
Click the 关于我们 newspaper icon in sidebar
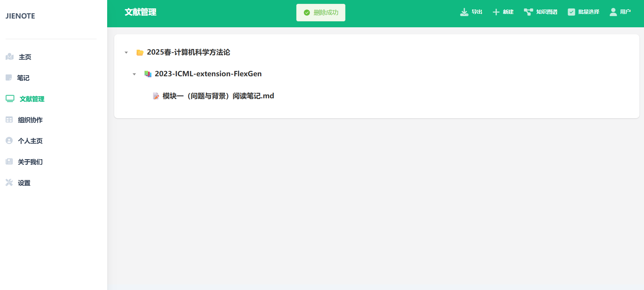(x=9, y=162)
